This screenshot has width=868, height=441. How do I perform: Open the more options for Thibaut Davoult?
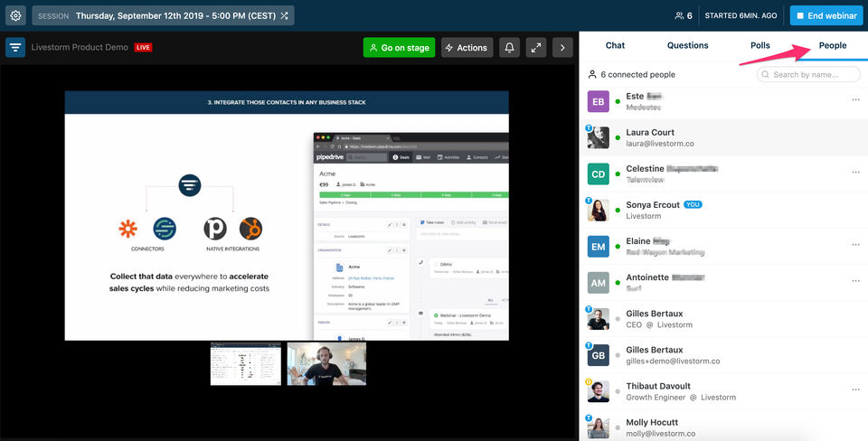coord(856,389)
